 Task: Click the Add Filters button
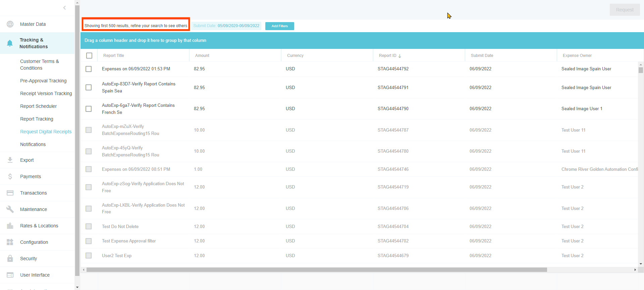[x=279, y=26]
